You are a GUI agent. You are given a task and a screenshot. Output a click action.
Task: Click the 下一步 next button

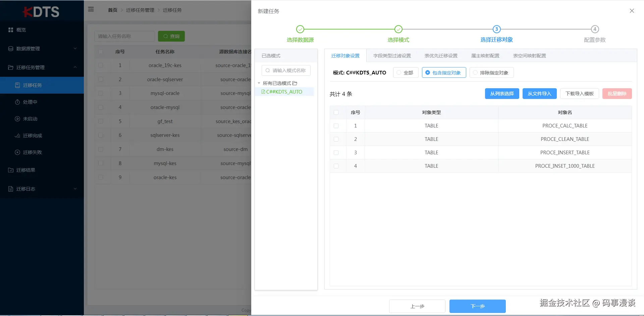point(478,306)
